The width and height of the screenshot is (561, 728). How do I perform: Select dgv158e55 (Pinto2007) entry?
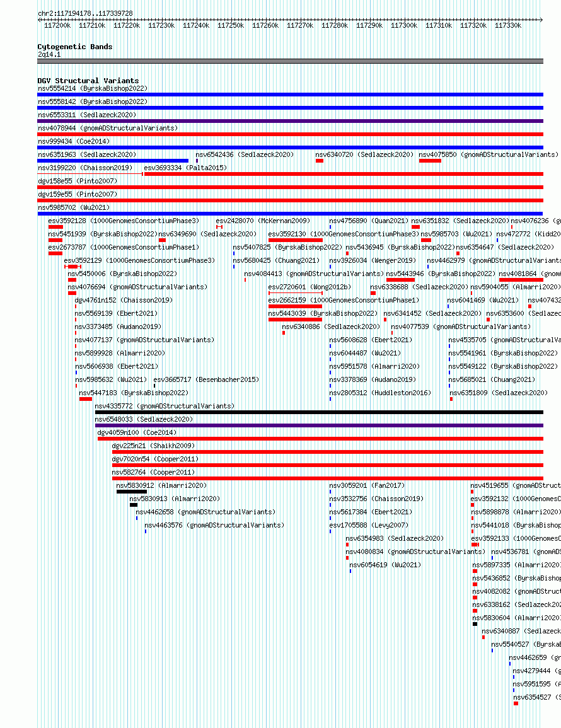[x=78, y=181]
